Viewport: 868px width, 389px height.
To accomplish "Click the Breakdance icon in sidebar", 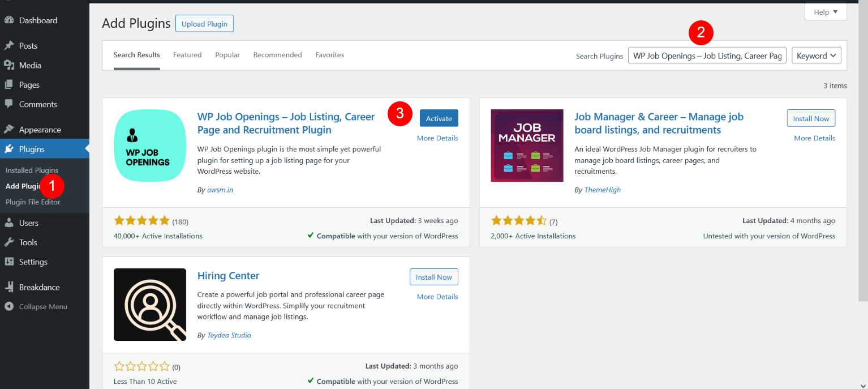I will [x=9, y=287].
